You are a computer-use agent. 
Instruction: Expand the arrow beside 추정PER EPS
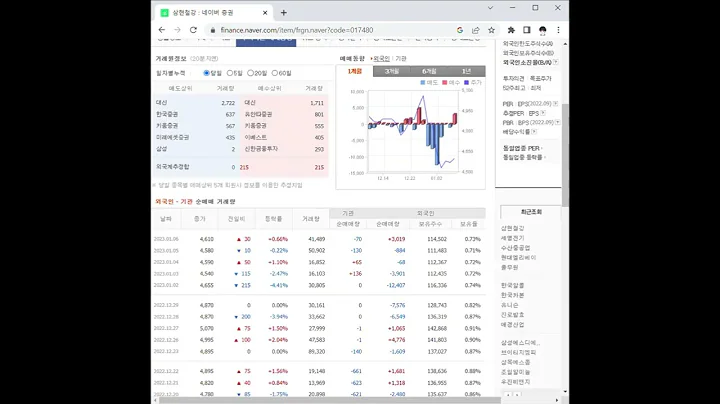tap(543, 113)
